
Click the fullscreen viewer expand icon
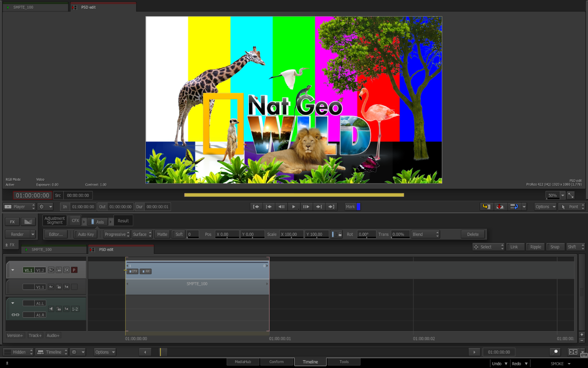571,195
